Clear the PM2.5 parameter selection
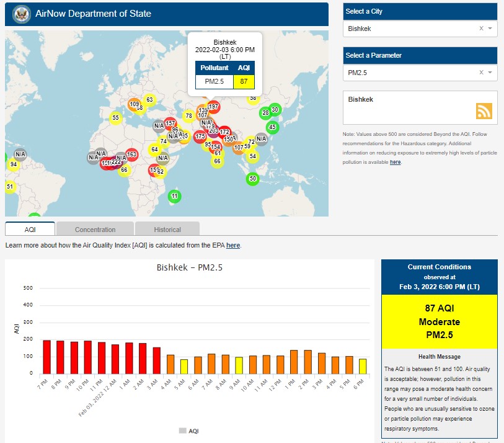Image resolution: width=504 pixels, height=443 pixels. tap(481, 73)
